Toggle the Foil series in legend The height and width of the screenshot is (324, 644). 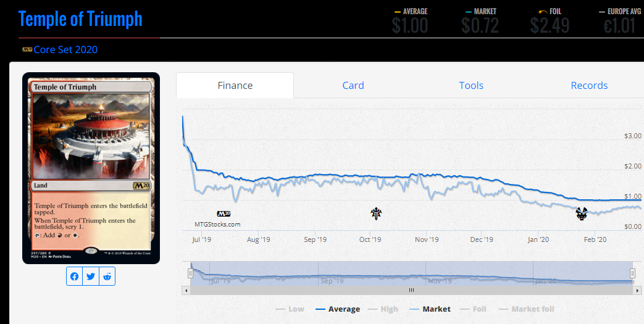(474, 309)
